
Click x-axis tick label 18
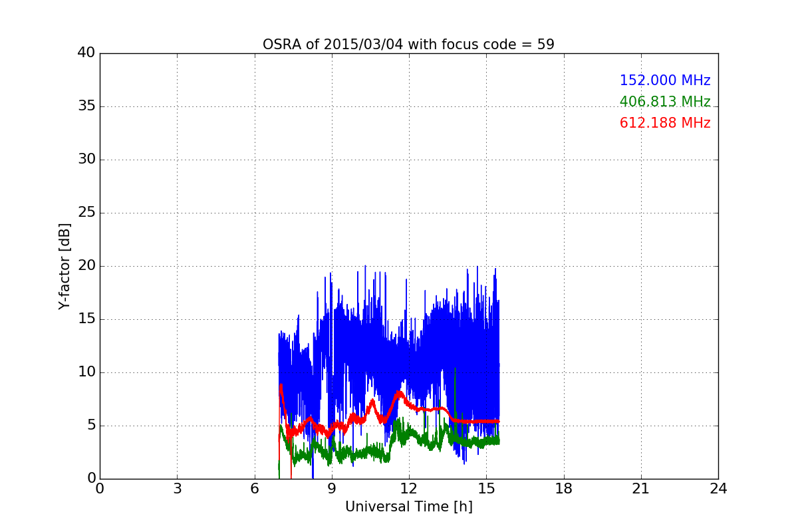point(564,489)
